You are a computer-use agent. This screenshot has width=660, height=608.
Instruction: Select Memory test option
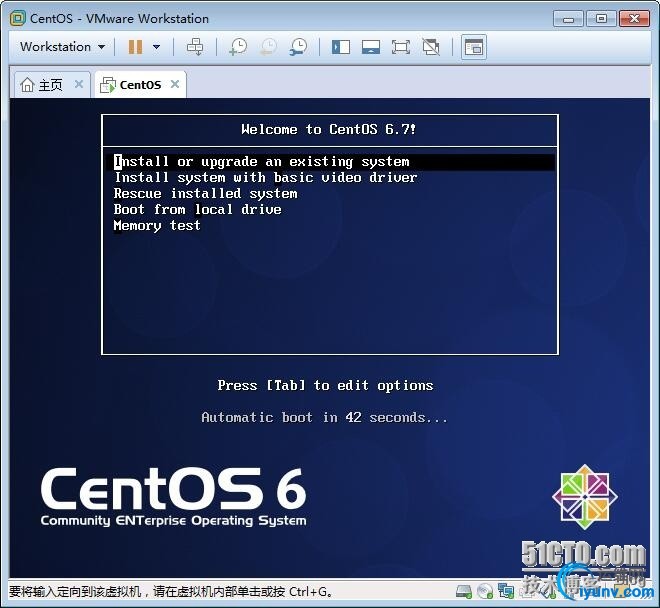tap(157, 226)
